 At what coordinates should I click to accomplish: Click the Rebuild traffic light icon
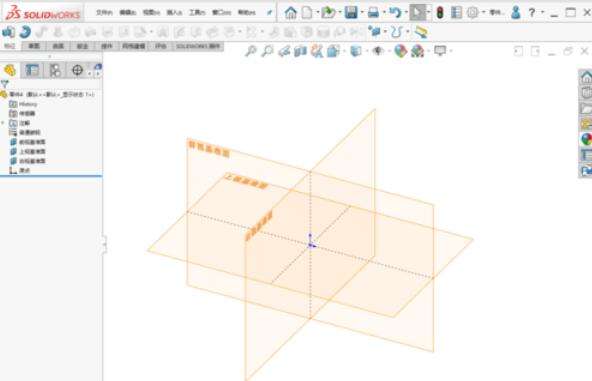440,13
